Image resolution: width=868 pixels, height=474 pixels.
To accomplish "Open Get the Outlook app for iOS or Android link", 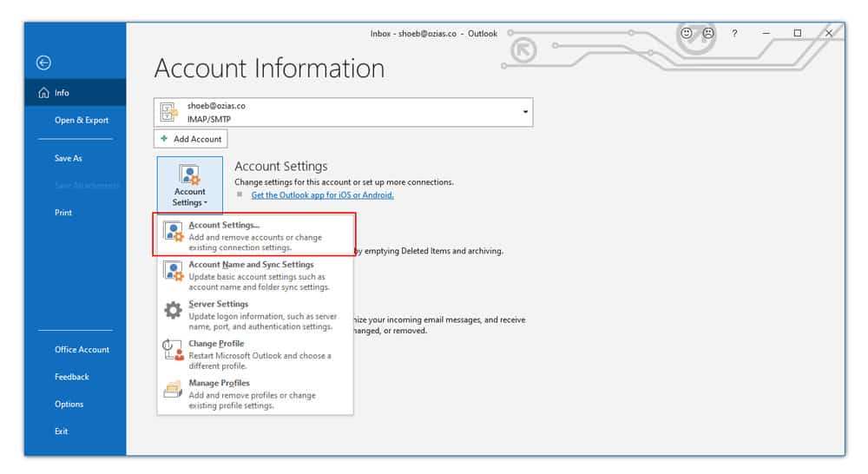I will (x=322, y=195).
